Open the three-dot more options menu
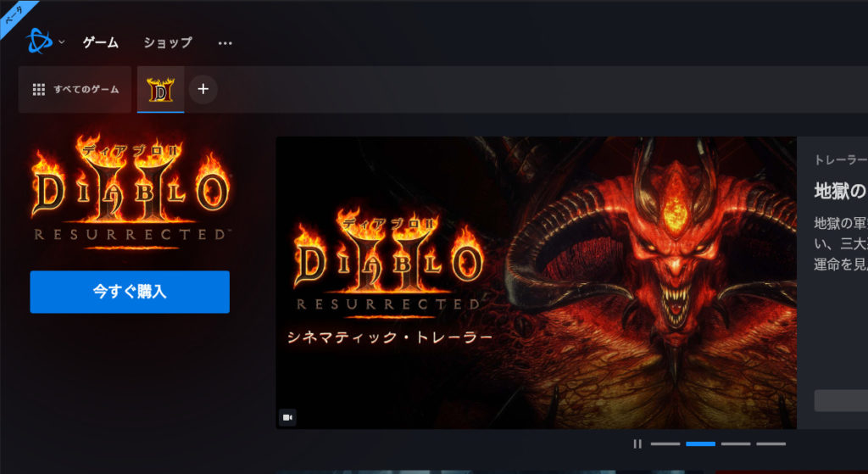868x474 pixels. (x=225, y=42)
